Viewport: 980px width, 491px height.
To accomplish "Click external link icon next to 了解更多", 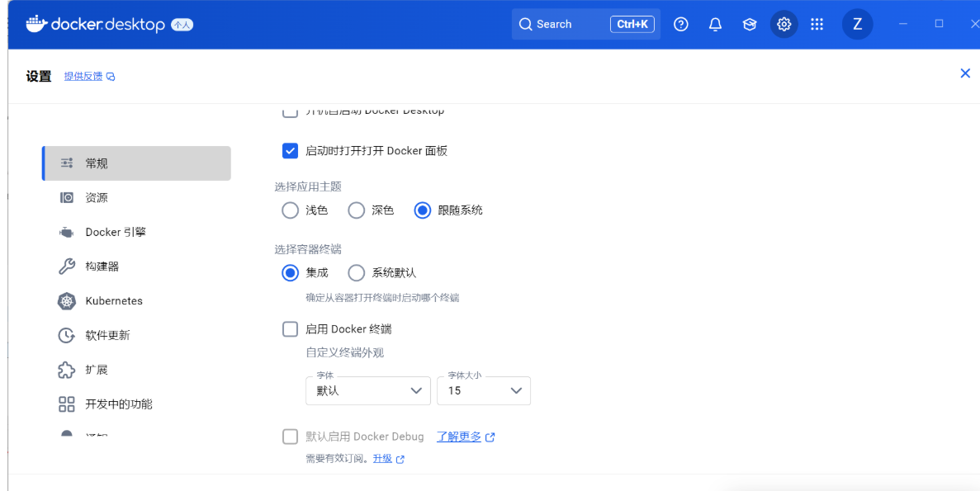I will [x=490, y=437].
